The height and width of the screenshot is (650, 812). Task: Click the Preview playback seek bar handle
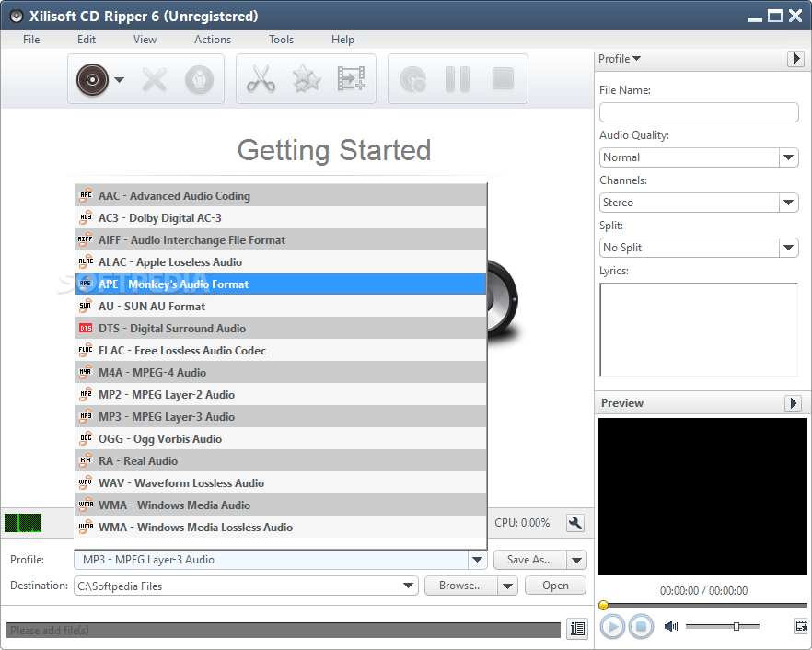pos(603,605)
